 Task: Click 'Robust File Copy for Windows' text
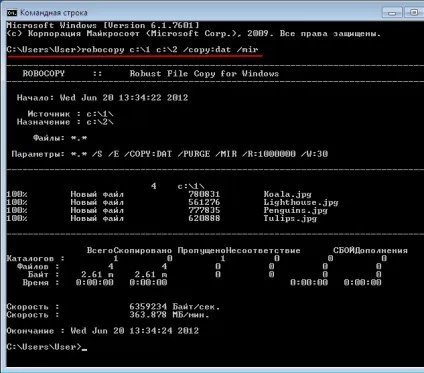[x=204, y=74]
